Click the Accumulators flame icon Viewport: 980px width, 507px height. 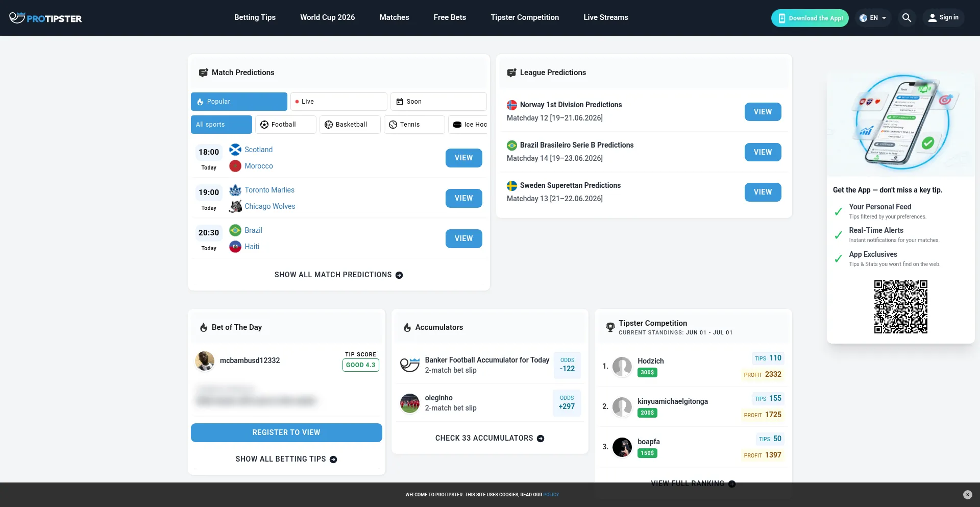[407, 328]
